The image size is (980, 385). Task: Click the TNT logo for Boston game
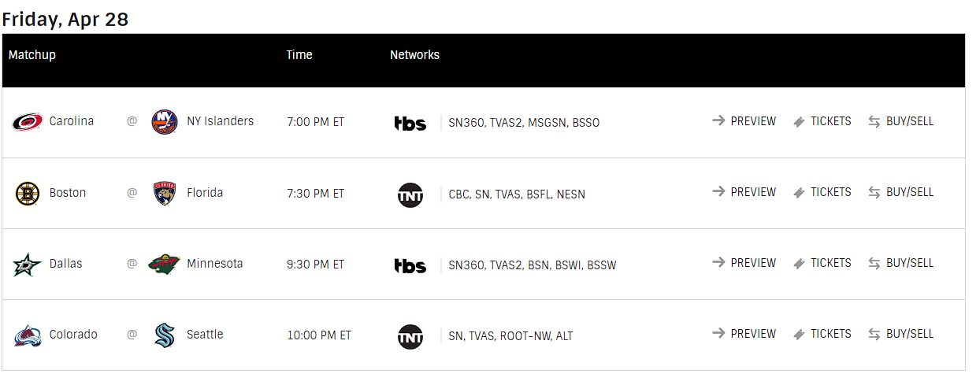(x=410, y=194)
